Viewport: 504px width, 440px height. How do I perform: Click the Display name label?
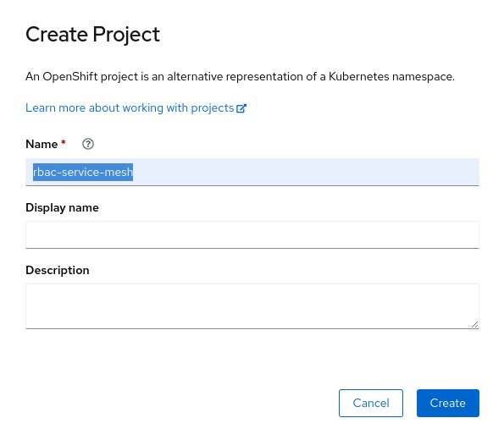[x=62, y=207]
